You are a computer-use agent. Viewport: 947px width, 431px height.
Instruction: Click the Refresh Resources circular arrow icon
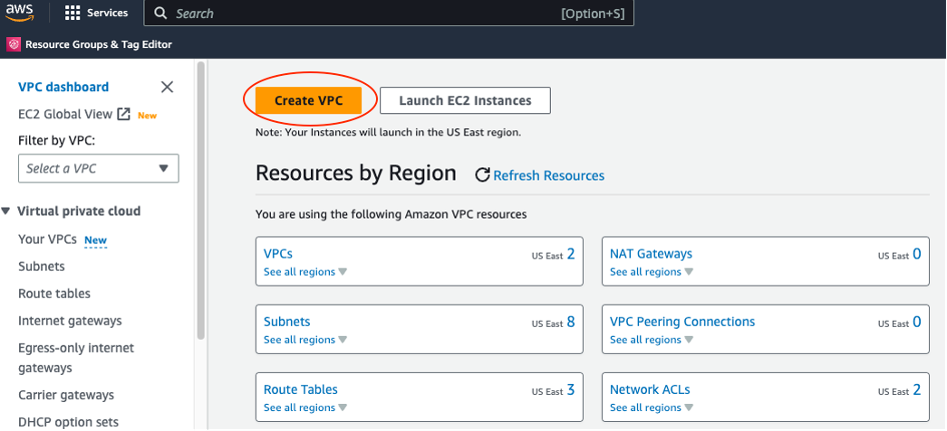(x=482, y=176)
